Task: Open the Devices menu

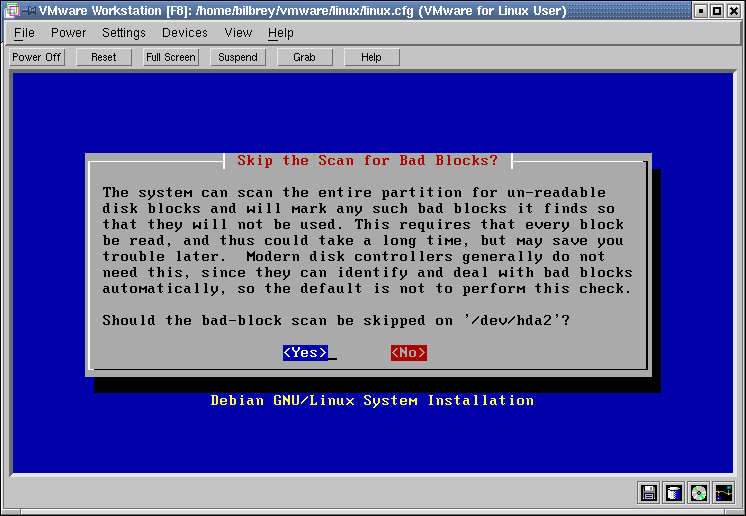Action: pyautogui.click(x=185, y=33)
